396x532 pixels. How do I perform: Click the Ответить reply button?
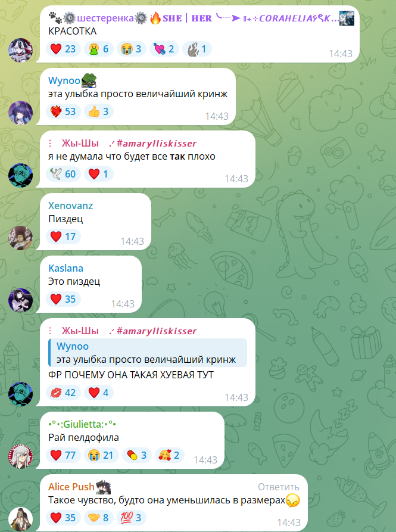point(278,487)
